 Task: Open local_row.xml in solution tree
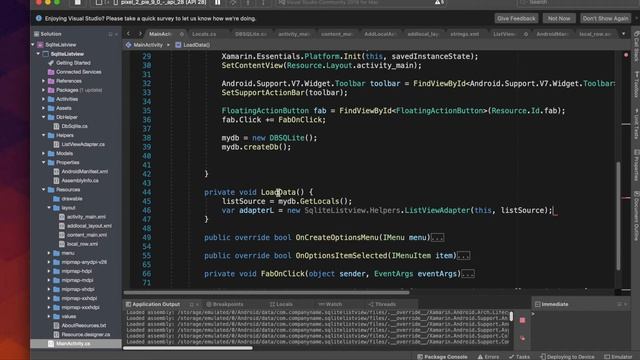click(82, 244)
